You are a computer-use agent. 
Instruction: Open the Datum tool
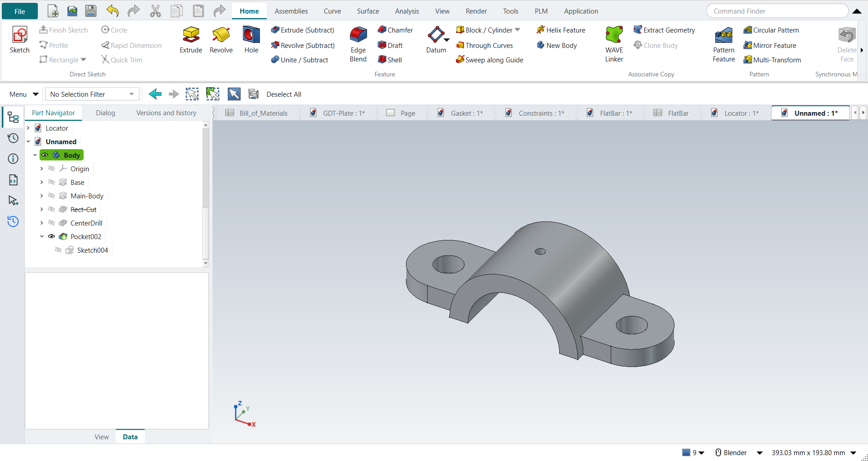[x=436, y=40]
